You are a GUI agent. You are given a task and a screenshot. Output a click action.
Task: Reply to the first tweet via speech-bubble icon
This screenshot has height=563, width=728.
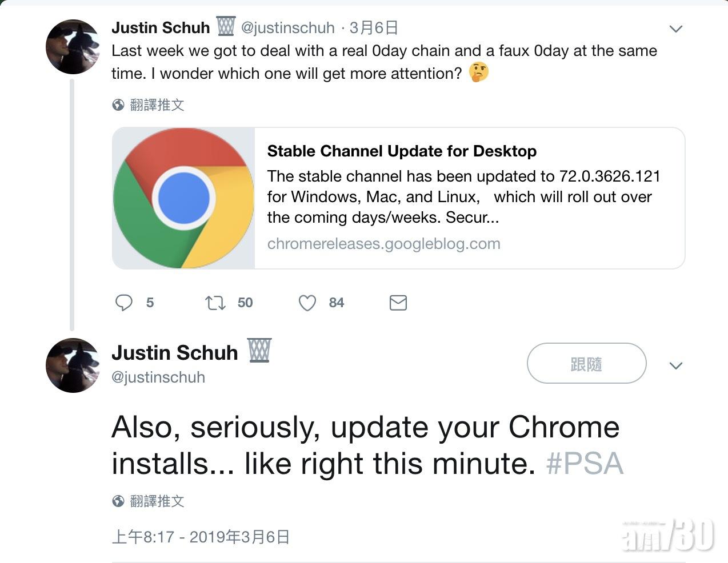124,303
